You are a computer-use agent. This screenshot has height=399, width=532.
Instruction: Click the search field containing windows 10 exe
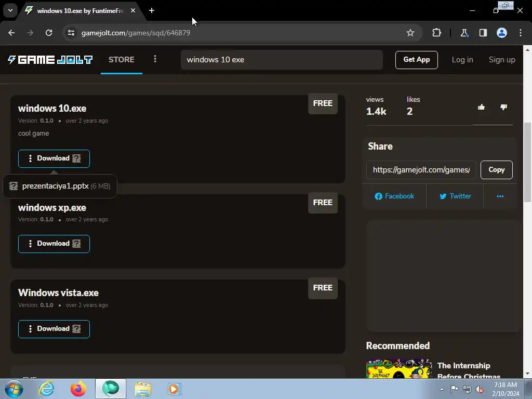point(282,60)
